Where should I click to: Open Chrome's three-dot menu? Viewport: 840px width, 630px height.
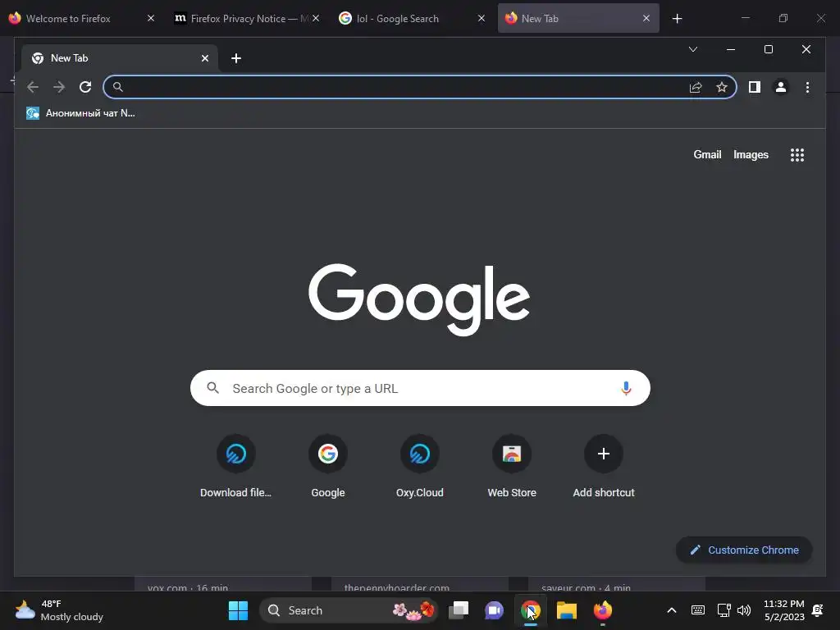coord(807,87)
